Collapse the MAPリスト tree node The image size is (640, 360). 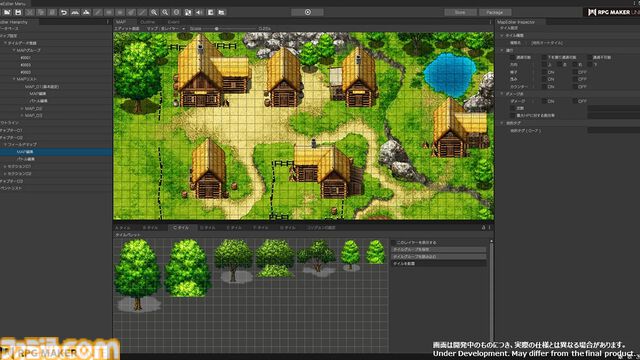coord(14,79)
